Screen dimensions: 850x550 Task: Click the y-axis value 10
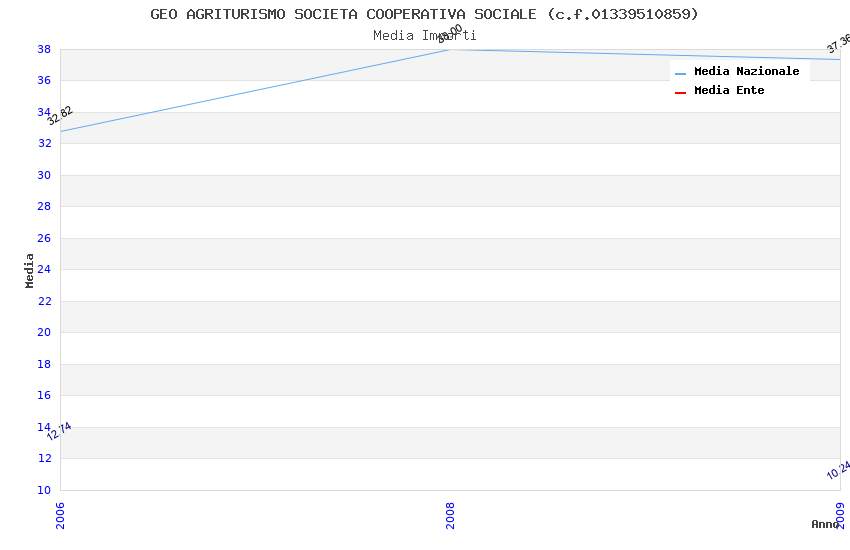pos(44,490)
